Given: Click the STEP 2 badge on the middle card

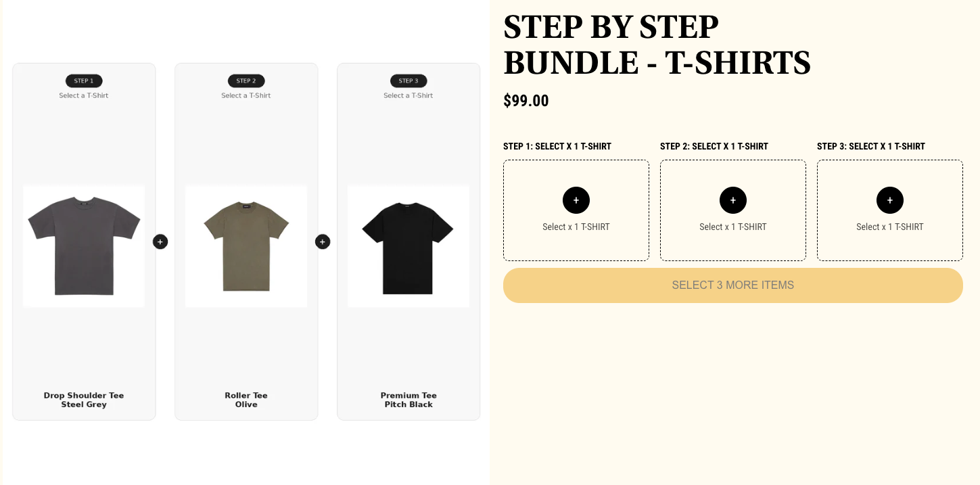Looking at the screenshot, I should click(x=246, y=81).
